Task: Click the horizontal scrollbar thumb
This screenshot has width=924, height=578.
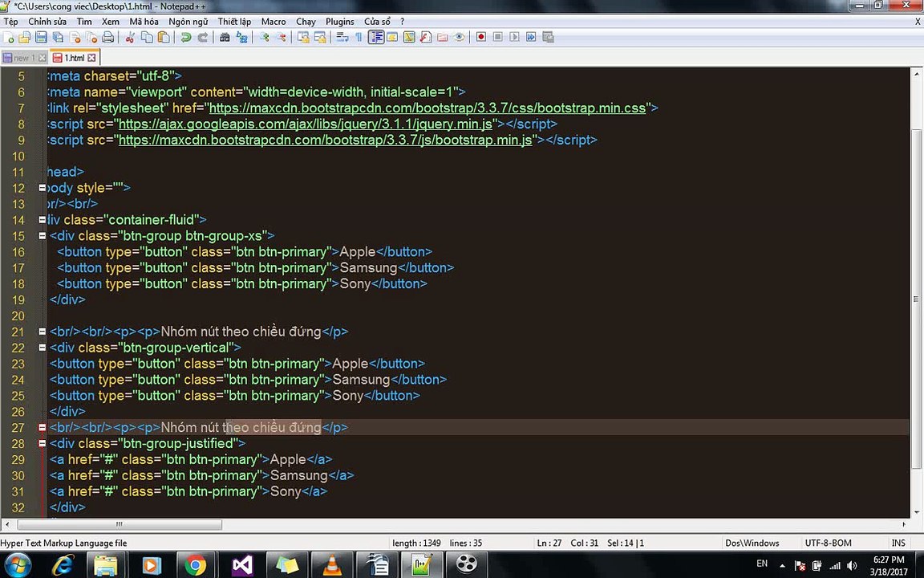Action: pyautogui.click(x=120, y=524)
